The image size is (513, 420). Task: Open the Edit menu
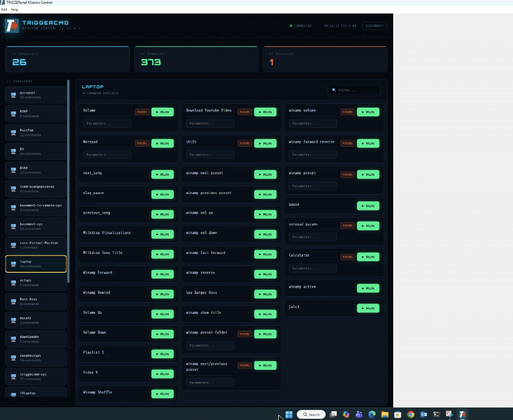click(x=4, y=10)
